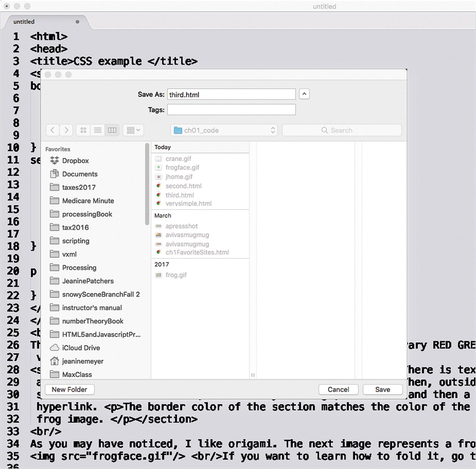The width and height of the screenshot is (476, 469).
Task: Switch to list view mode
Action: [x=98, y=130]
